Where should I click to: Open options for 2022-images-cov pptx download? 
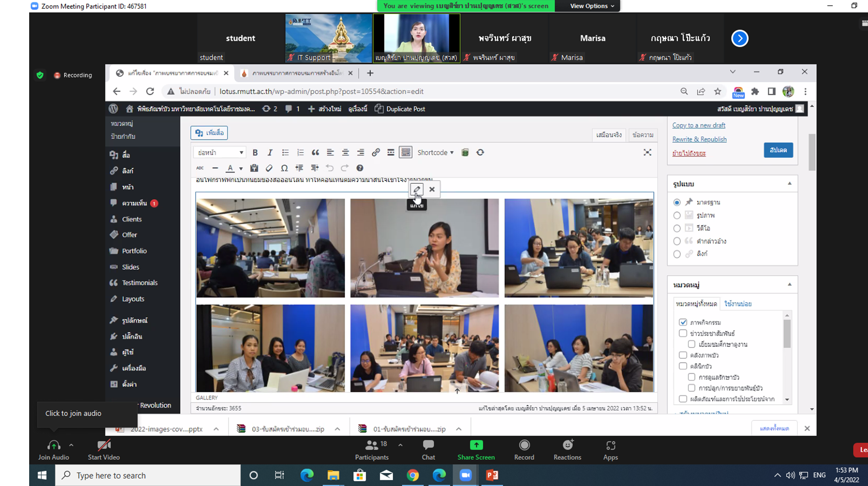click(216, 429)
